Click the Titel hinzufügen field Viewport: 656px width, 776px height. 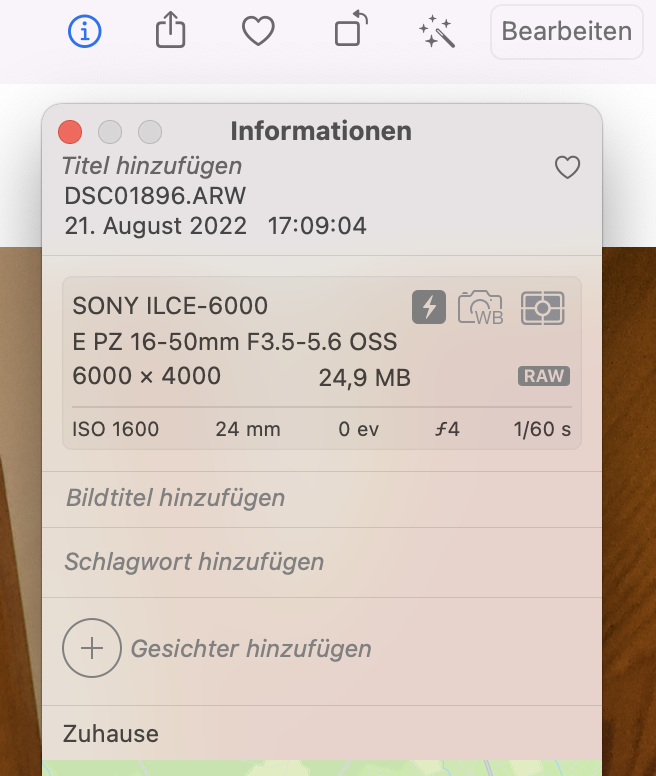click(152, 166)
